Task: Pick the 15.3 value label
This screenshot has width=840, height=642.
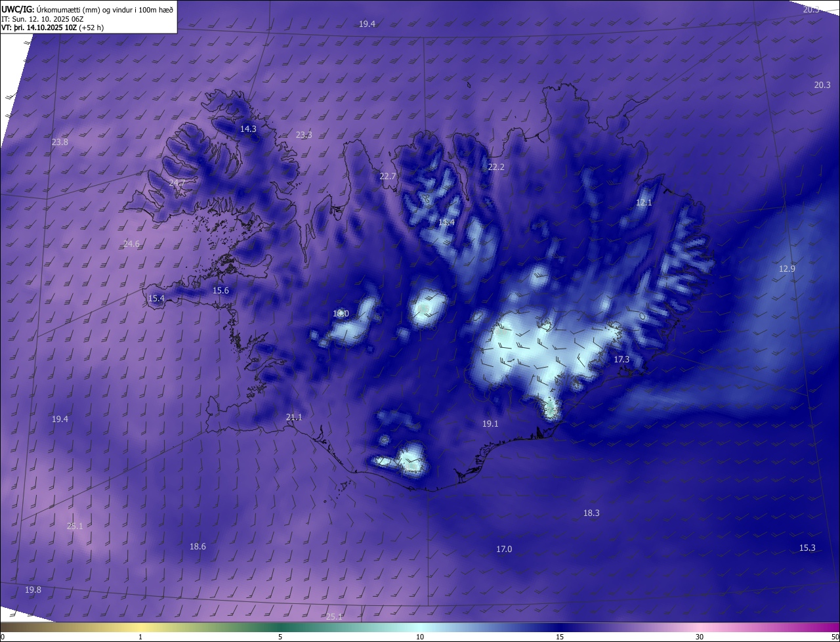Action: pos(807,548)
